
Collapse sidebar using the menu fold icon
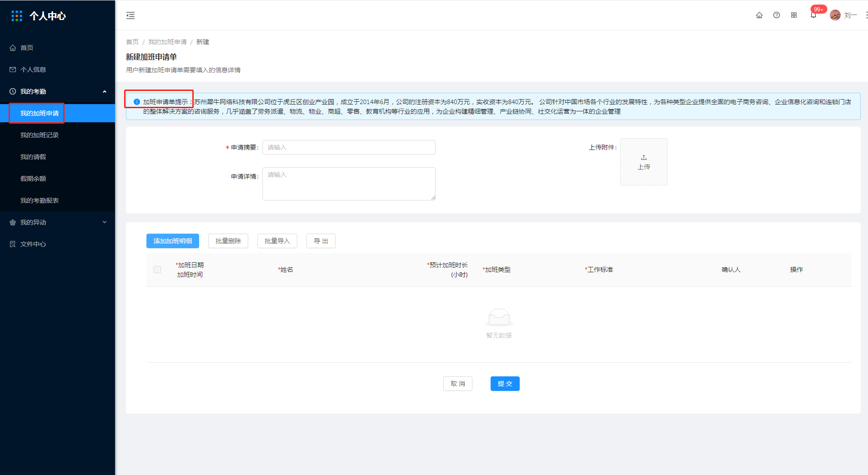point(130,15)
